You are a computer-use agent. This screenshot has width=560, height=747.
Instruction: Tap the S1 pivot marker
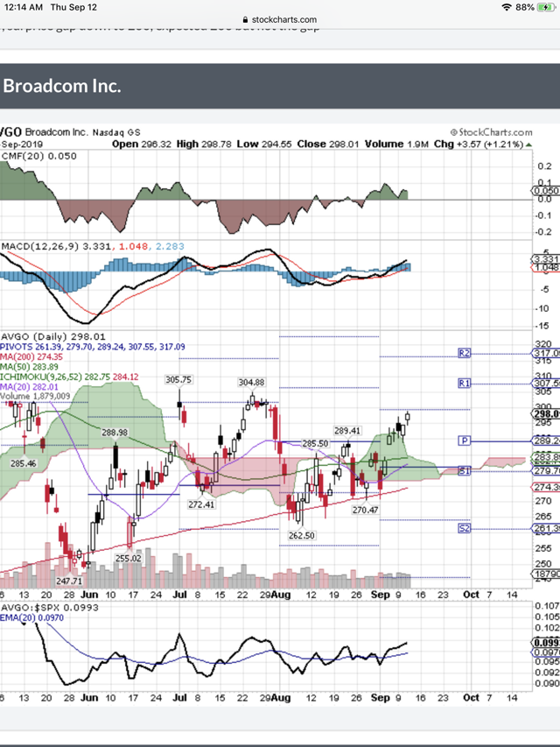465,470
